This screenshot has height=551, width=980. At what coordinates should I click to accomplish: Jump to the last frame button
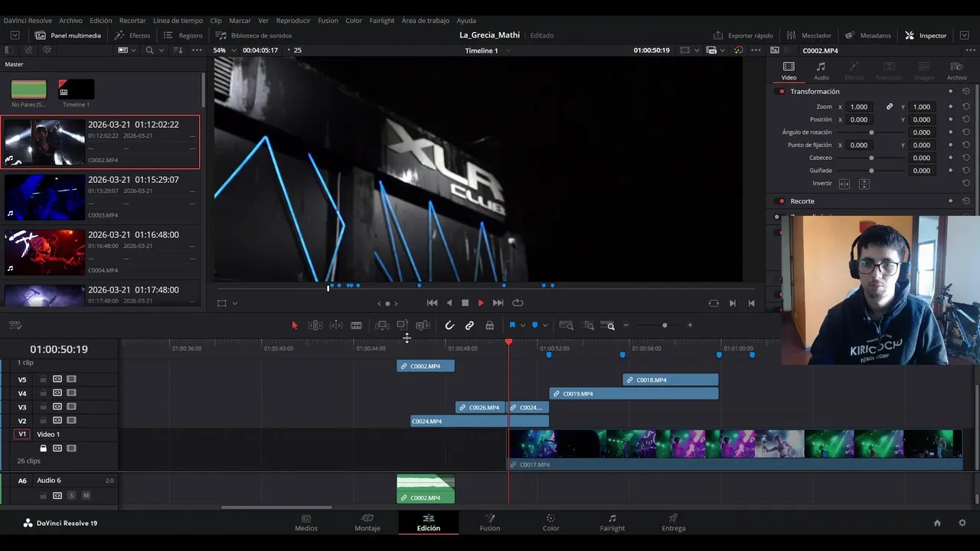(x=498, y=303)
